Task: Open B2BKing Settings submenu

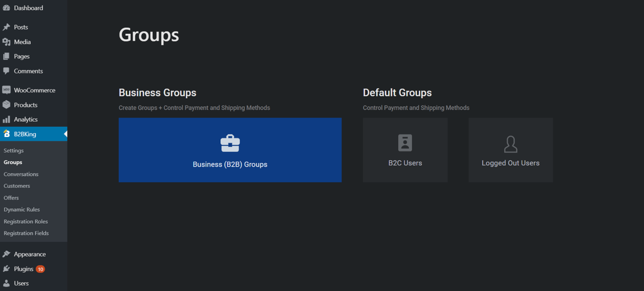Action: (x=14, y=151)
